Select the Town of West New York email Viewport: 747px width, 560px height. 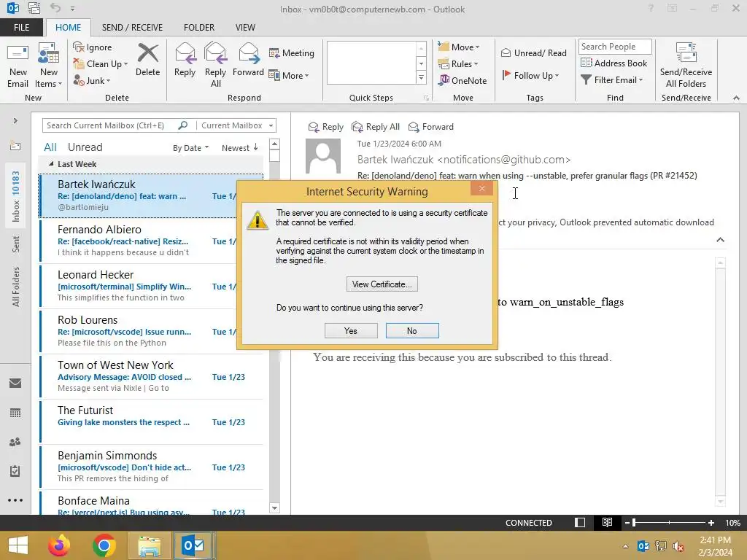pos(152,376)
